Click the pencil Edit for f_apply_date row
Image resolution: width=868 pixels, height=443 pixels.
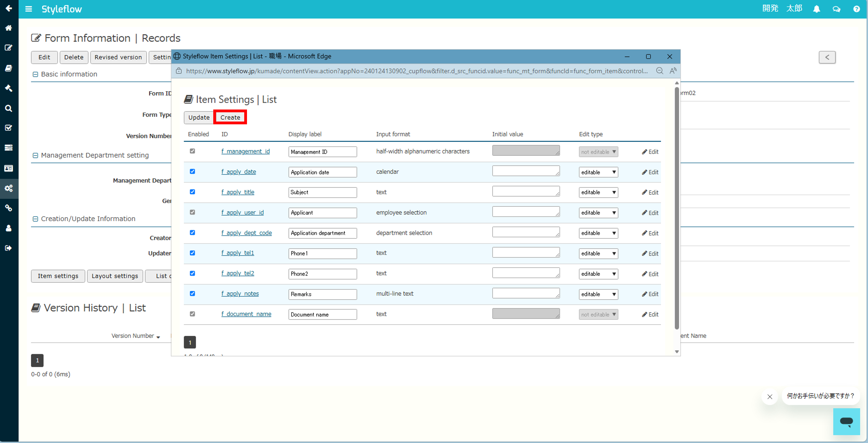tap(650, 172)
